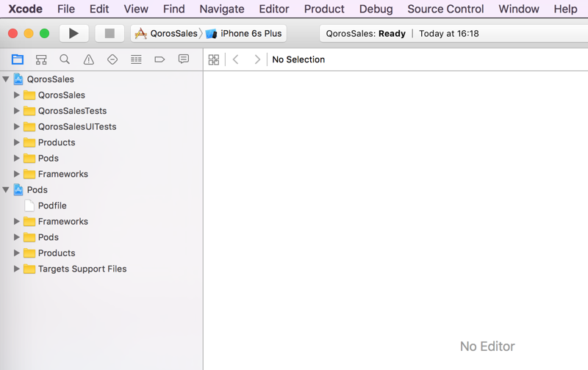Viewport: 588px width, 370px height.
Task: Click the QorosSales project file icon
Action: tap(18, 79)
